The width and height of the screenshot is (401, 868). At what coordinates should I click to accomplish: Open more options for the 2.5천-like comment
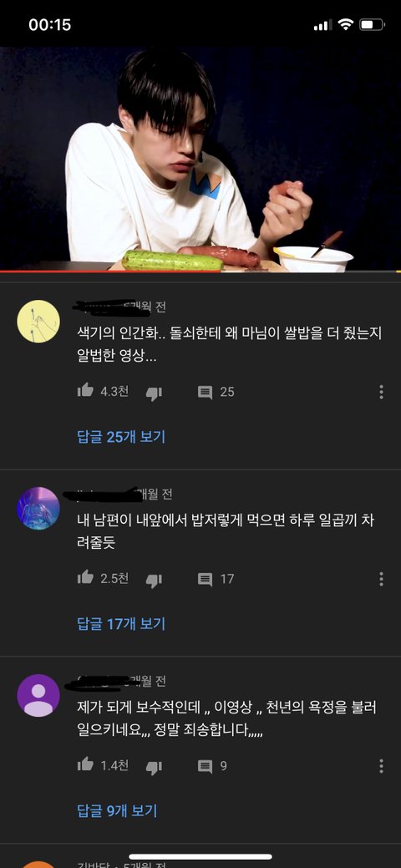(x=381, y=579)
